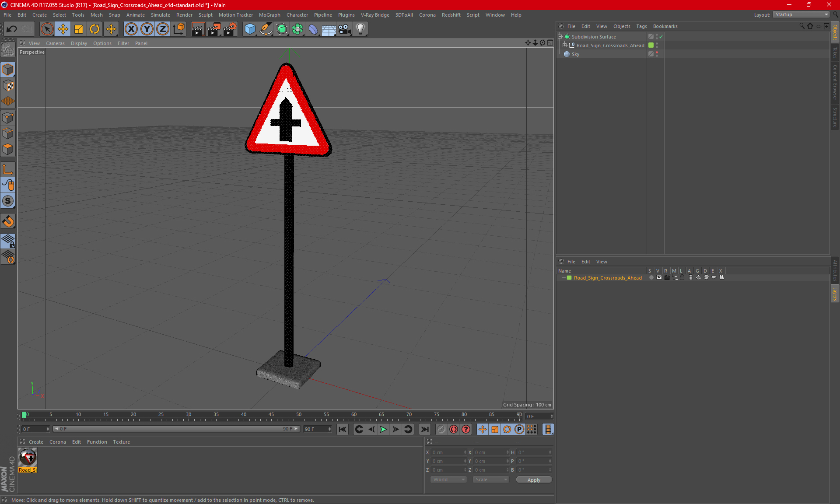Collapse the Subdivision Surface tree item

(x=560, y=37)
